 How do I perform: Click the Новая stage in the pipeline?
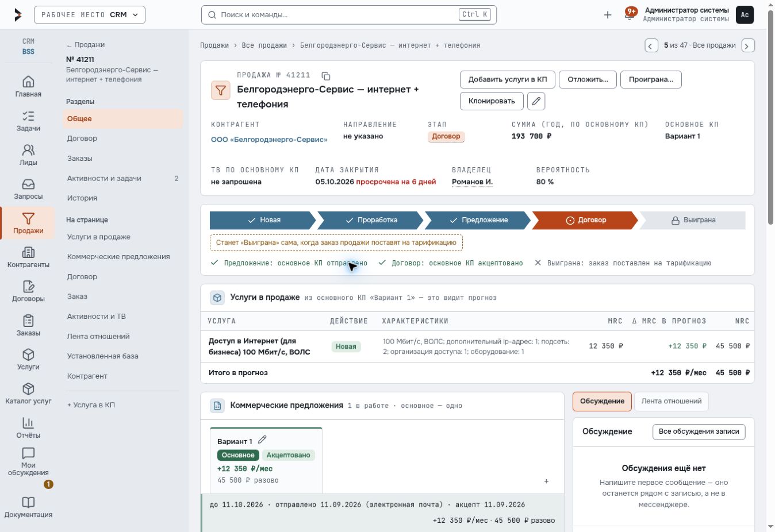263,220
